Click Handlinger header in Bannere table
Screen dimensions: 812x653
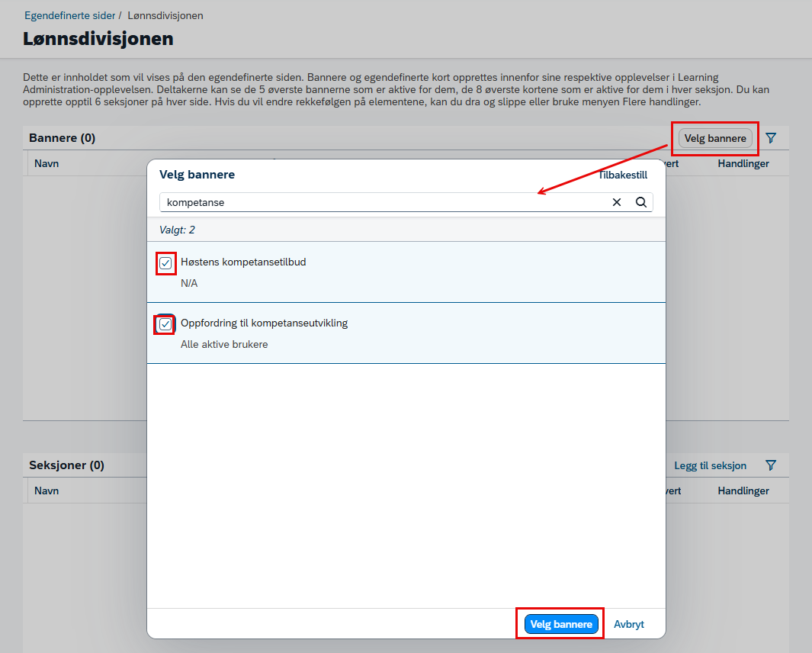743,163
